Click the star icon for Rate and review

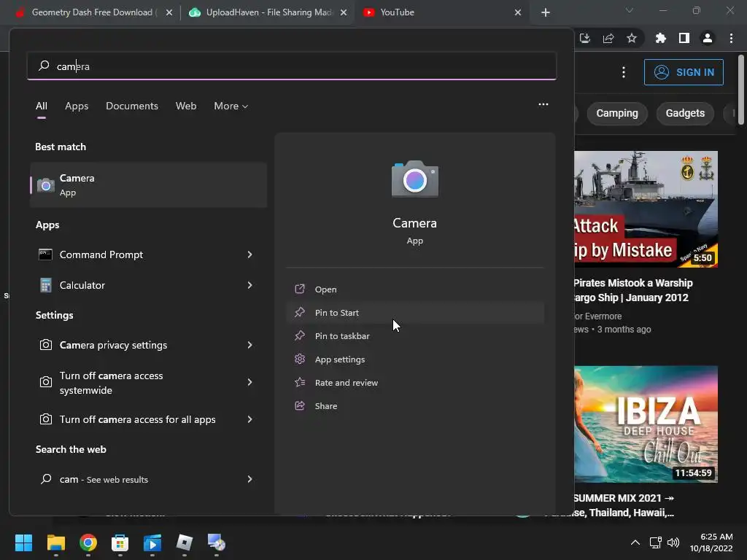(x=300, y=382)
